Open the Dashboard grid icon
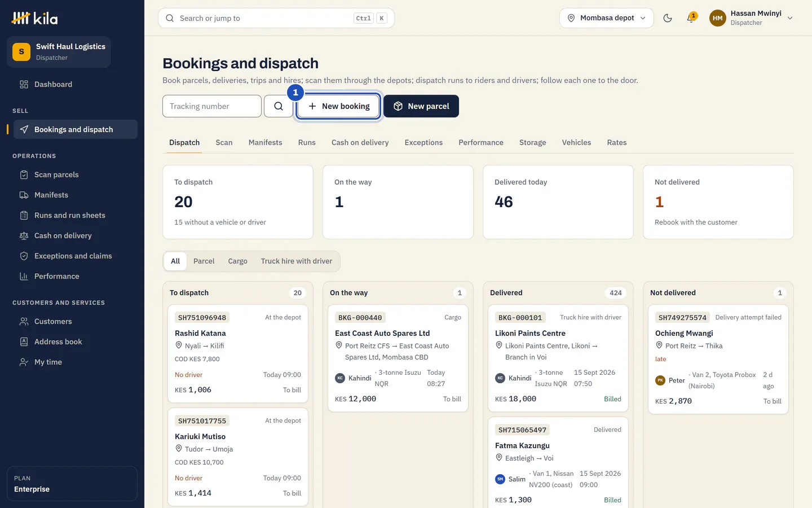This screenshot has width=812, height=508. point(24,85)
